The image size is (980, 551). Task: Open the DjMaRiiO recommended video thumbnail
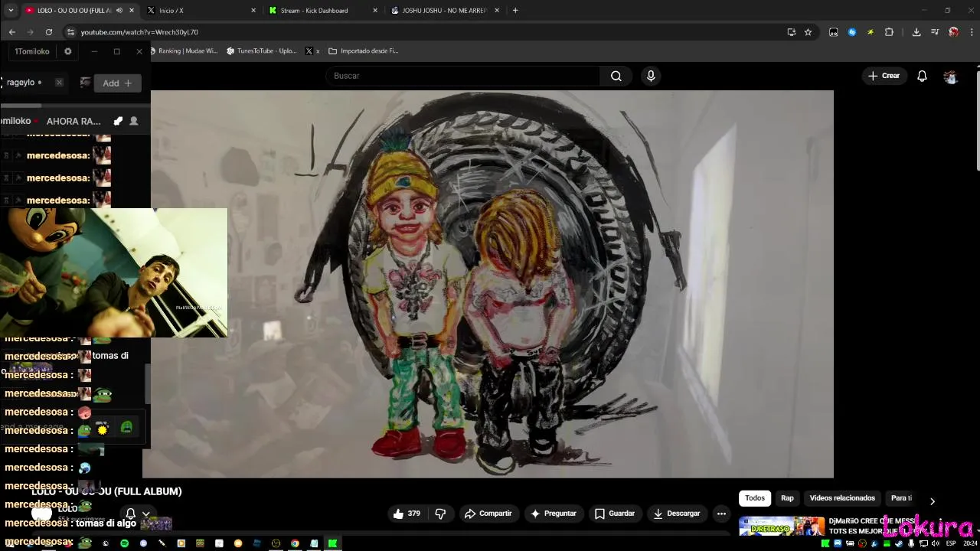[x=782, y=527]
